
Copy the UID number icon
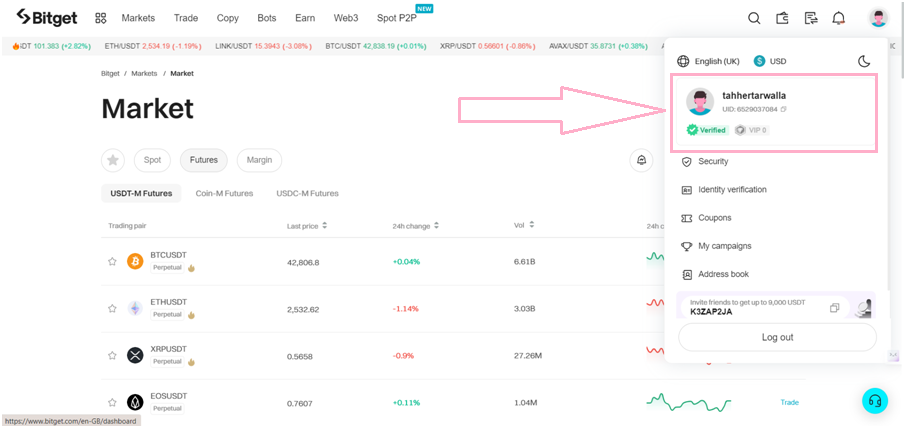(x=784, y=109)
